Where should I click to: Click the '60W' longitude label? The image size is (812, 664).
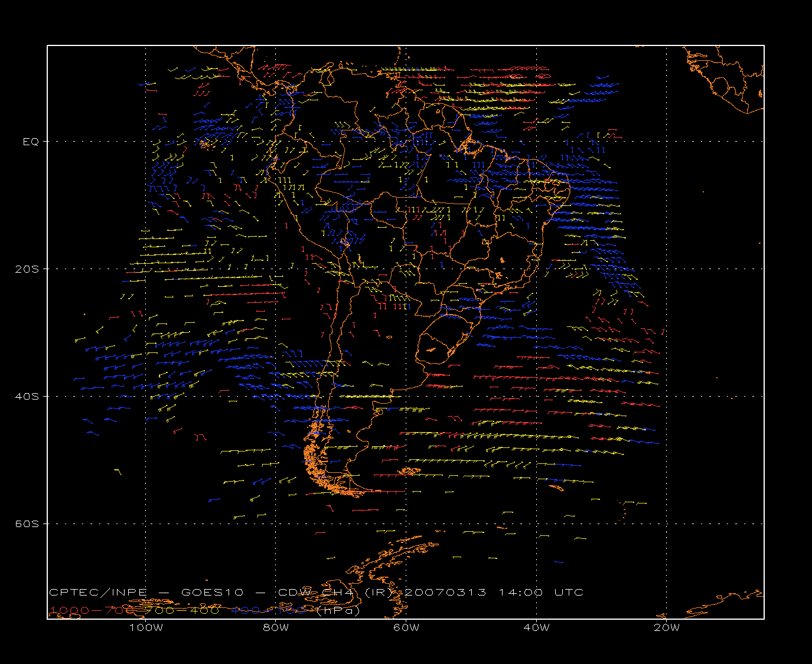[x=406, y=627]
